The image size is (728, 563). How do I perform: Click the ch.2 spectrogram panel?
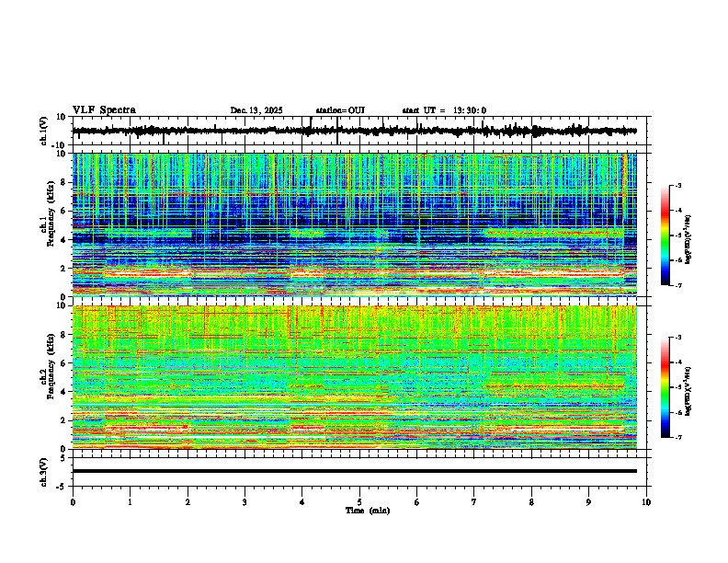pos(355,377)
